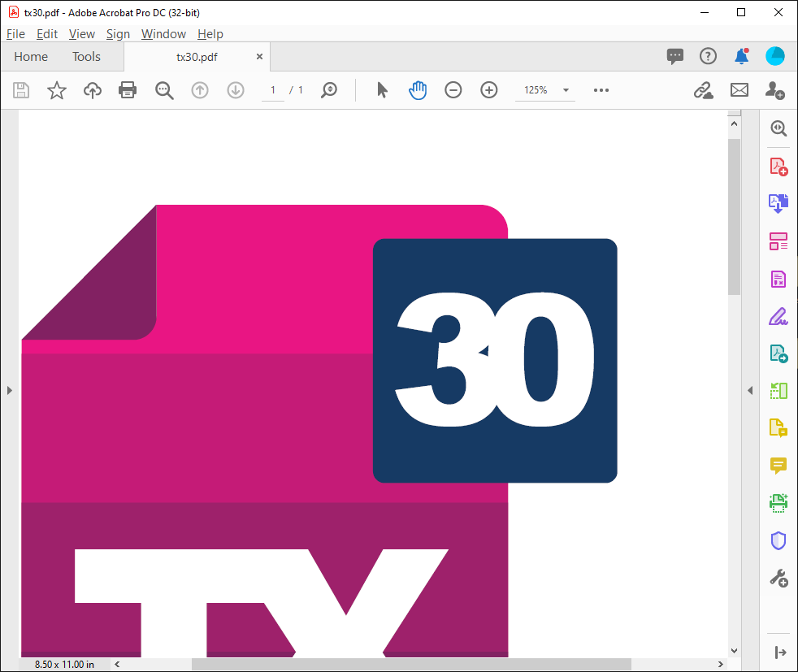Viewport: 798px width, 672px height.
Task: Open the View menu
Action: [82, 34]
